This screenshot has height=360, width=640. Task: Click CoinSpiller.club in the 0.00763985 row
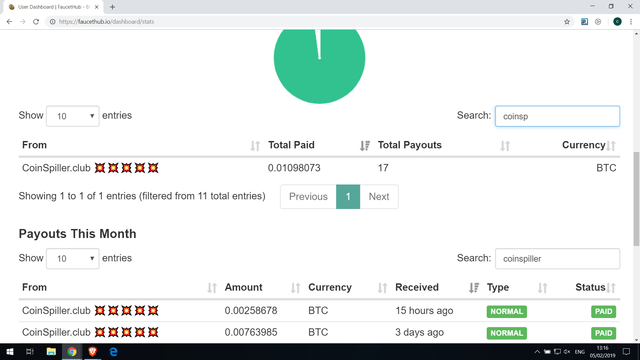56,332
